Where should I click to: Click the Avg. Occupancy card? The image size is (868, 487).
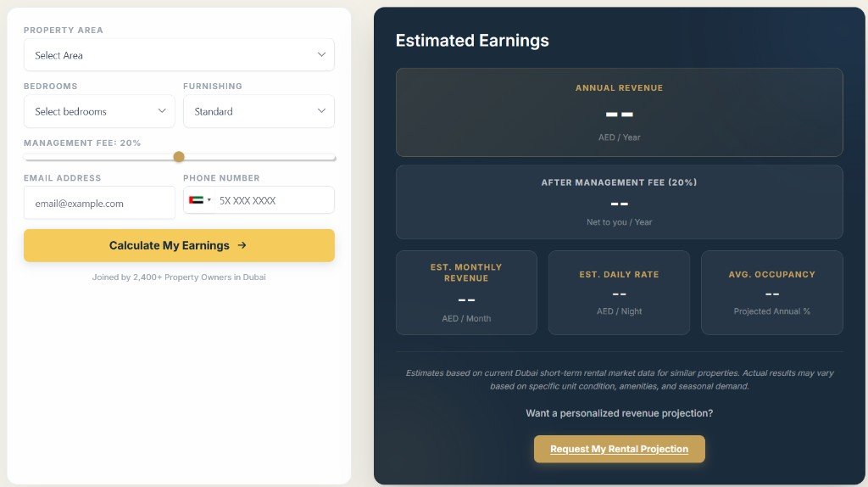771,293
